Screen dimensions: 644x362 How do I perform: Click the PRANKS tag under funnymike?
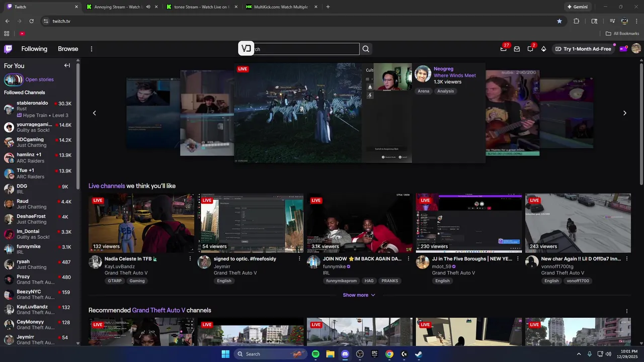pos(390,281)
